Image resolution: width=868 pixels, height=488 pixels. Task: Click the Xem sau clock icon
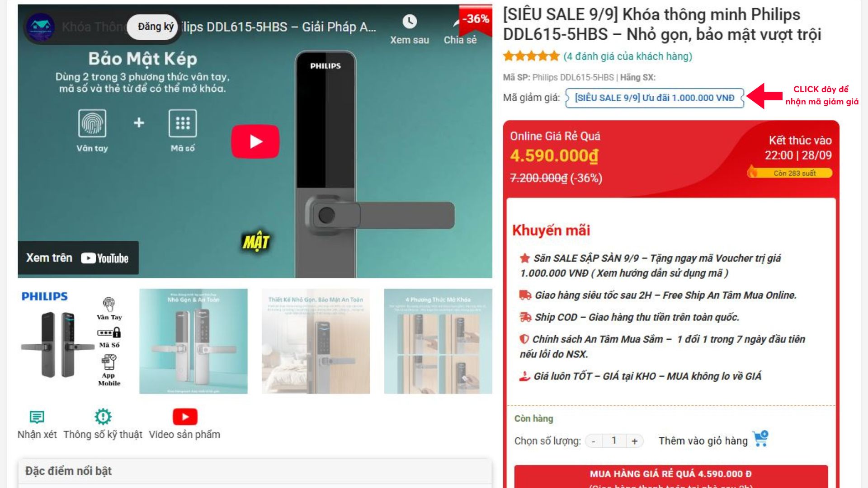click(x=410, y=21)
